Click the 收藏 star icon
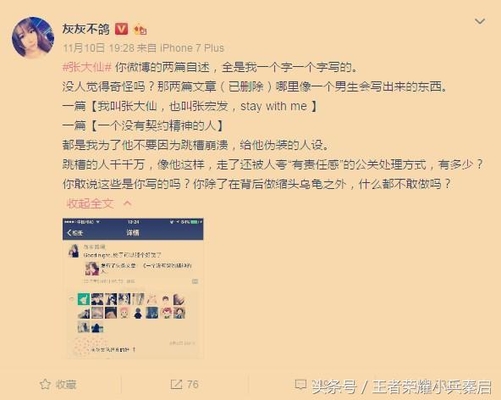Viewport: 501px width, 400px height. coord(45,384)
